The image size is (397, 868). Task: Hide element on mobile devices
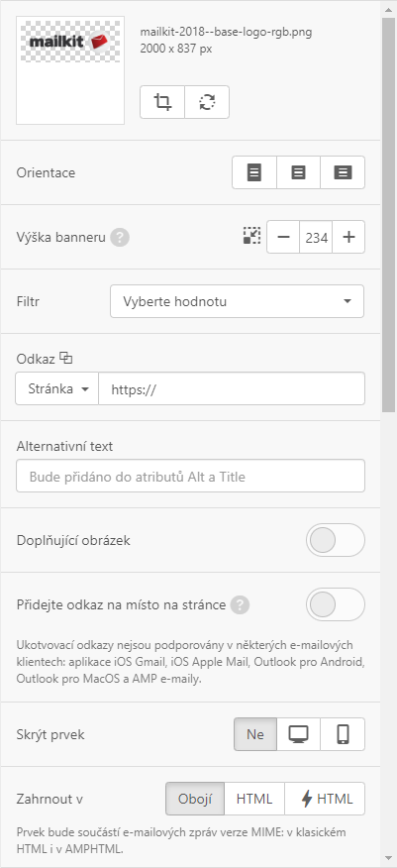coord(343,734)
